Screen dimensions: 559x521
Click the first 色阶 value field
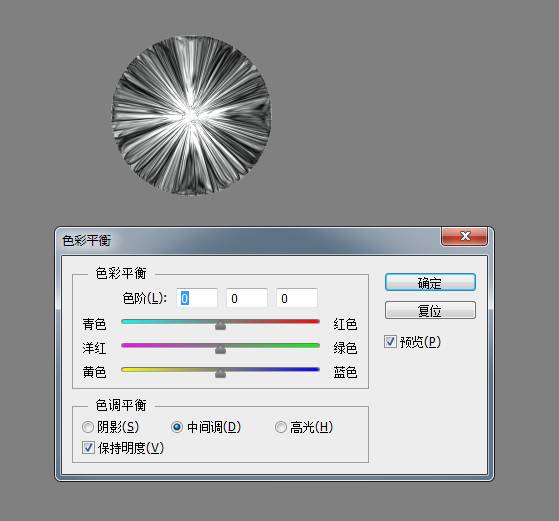point(197,298)
